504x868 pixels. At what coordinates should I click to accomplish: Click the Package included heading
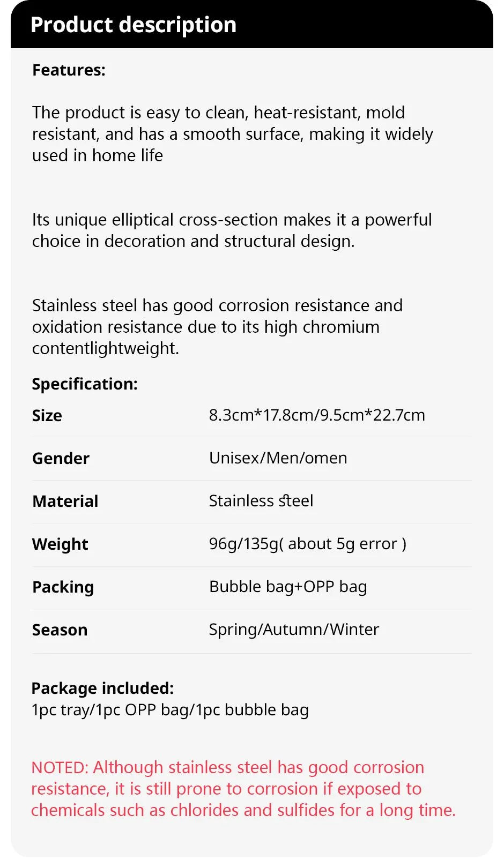[x=102, y=689]
